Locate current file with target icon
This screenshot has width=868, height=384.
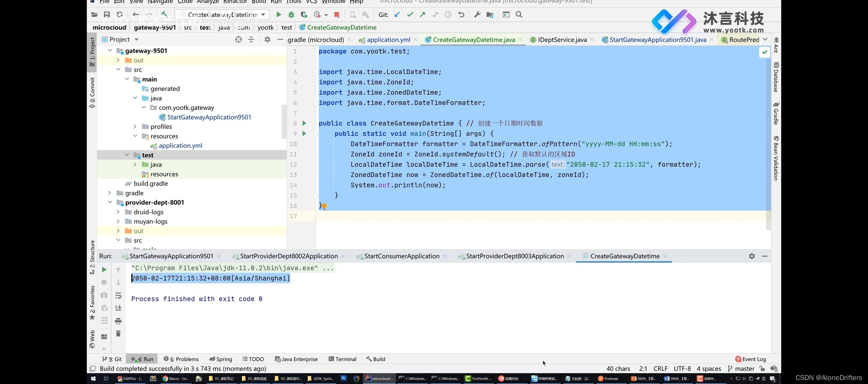coord(238,40)
